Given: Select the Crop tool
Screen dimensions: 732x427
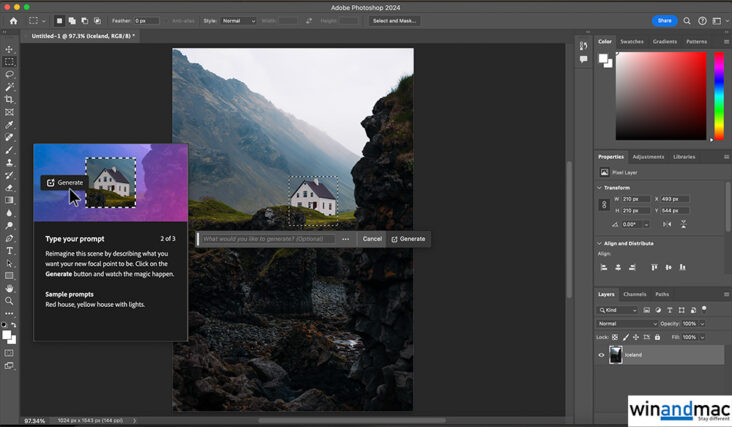Looking at the screenshot, I should tap(10, 100).
